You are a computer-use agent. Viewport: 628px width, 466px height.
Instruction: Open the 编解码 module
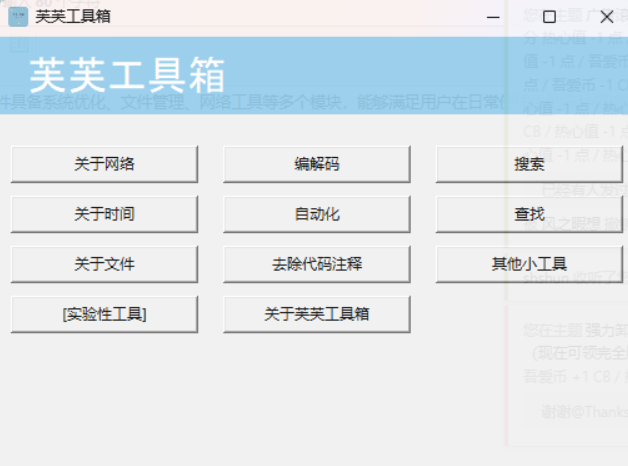point(317,165)
